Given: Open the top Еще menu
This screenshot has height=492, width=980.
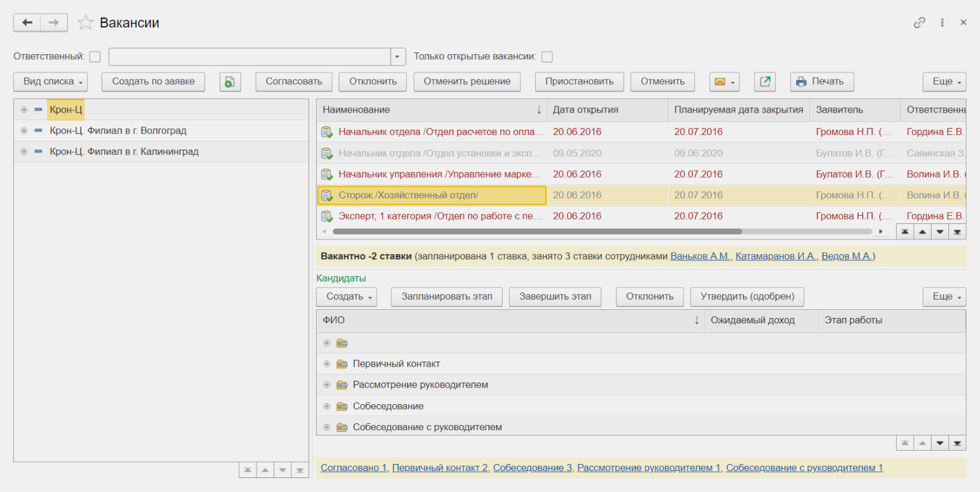Looking at the screenshot, I should [x=944, y=81].
